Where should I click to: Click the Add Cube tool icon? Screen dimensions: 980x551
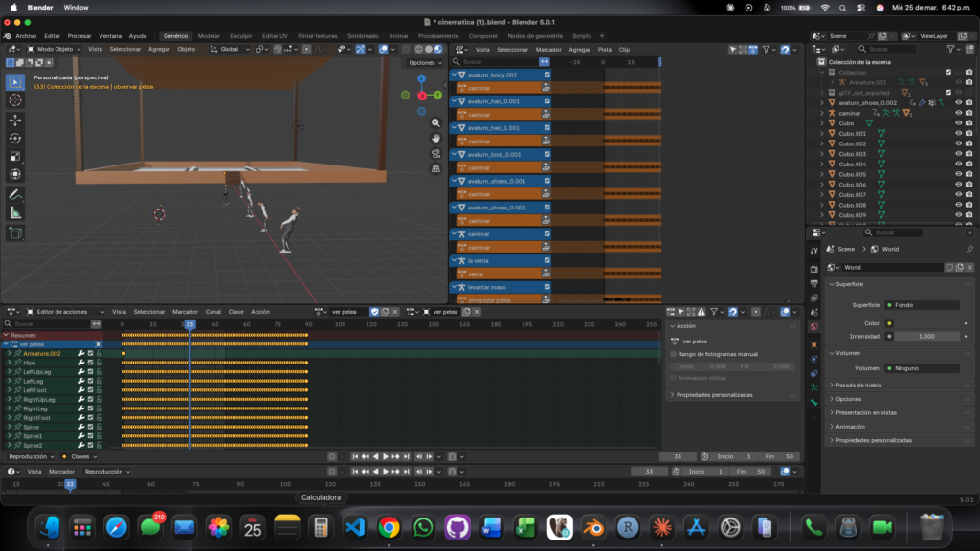click(15, 232)
